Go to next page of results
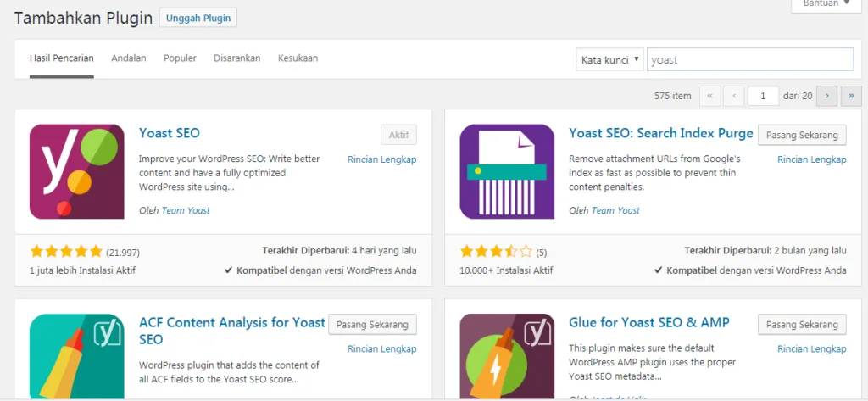This screenshot has height=401, width=868. coord(827,96)
